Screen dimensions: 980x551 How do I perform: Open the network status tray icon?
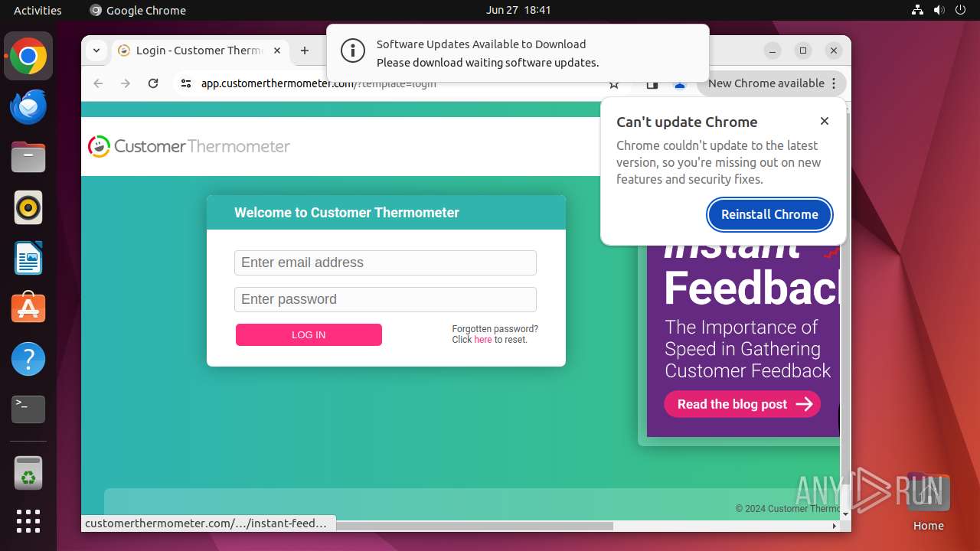click(918, 10)
